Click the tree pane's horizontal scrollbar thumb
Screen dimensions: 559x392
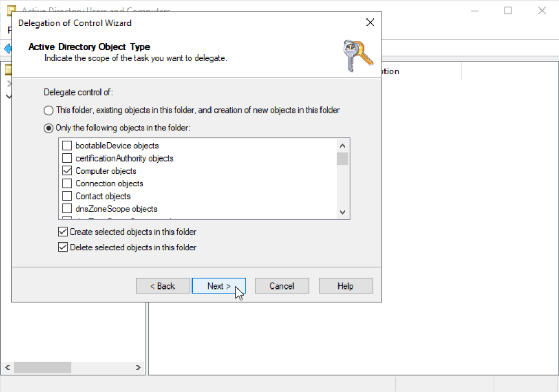(43, 367)
